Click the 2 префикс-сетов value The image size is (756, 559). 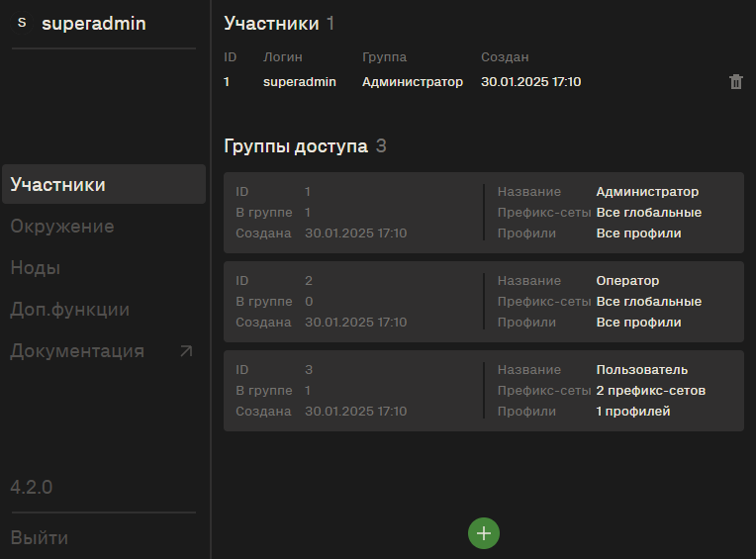[x=650, y=391]
